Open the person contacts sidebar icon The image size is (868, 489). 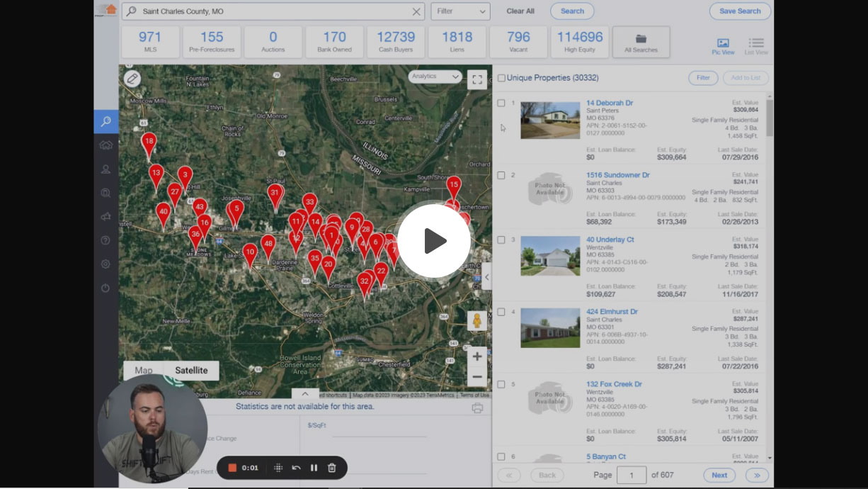tap(105, 169)
